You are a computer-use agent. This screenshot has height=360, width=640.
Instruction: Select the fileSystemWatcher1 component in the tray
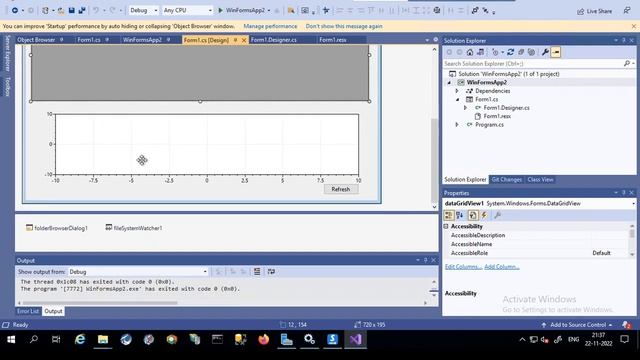coord(134,228)
